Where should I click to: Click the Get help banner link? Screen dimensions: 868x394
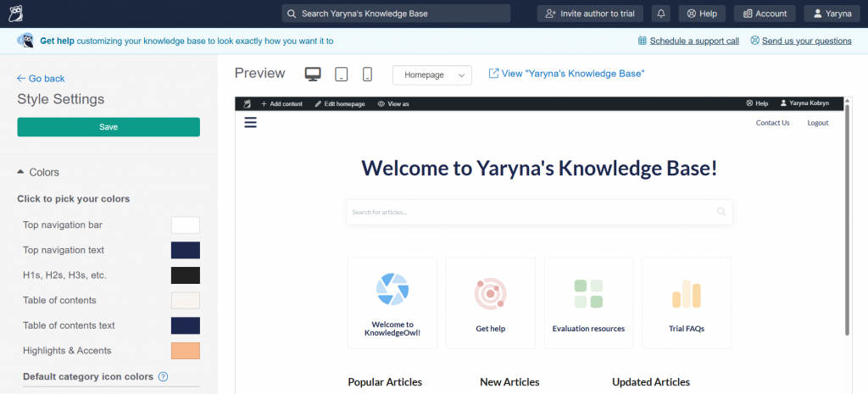(57, 41)
